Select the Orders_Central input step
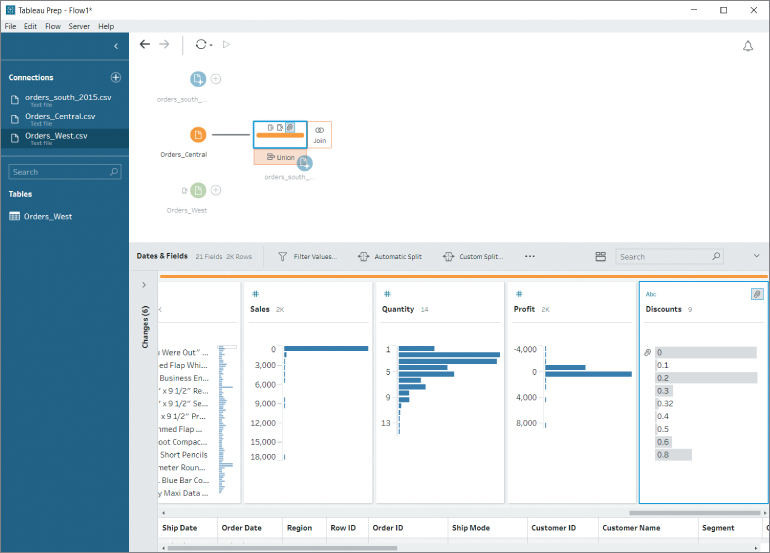 click(x=198, y=135)
